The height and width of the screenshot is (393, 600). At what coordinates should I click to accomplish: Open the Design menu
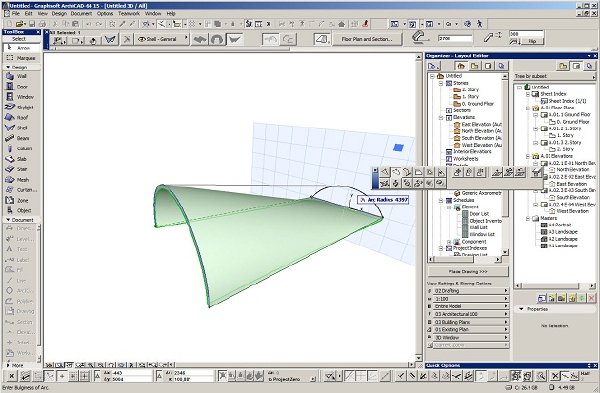pos(59,13)
